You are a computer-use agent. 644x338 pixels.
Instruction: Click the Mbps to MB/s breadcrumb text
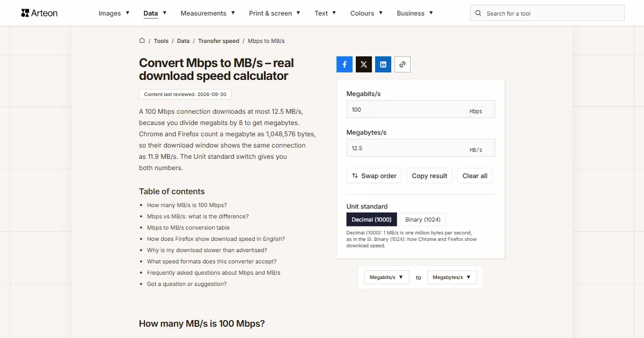(x=266, y=41)
